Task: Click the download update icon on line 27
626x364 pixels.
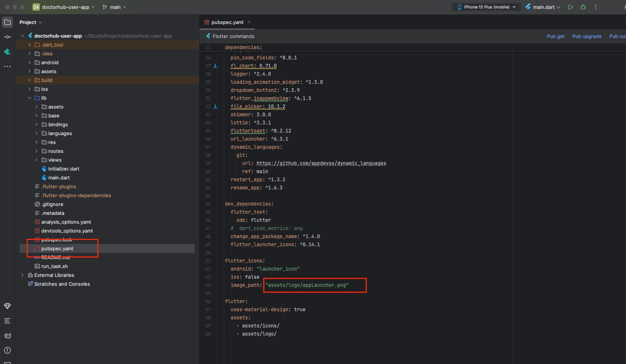Action: 216,66
